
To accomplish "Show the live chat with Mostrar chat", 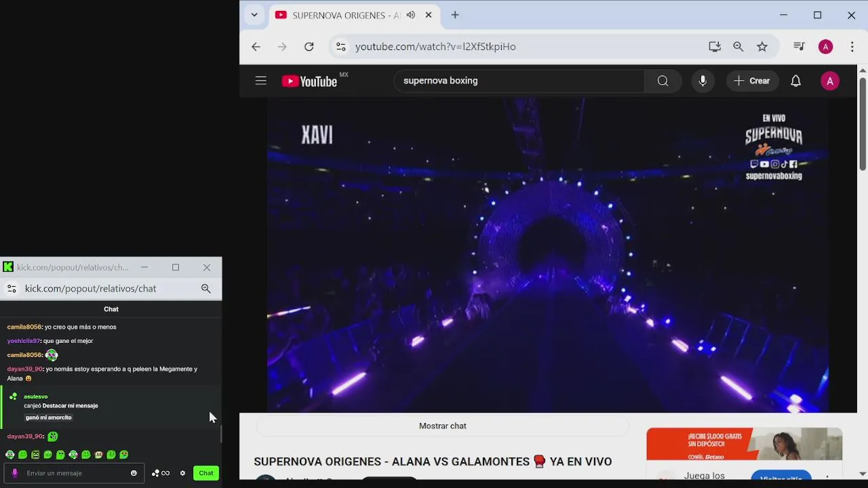I will tap(443, 426).
